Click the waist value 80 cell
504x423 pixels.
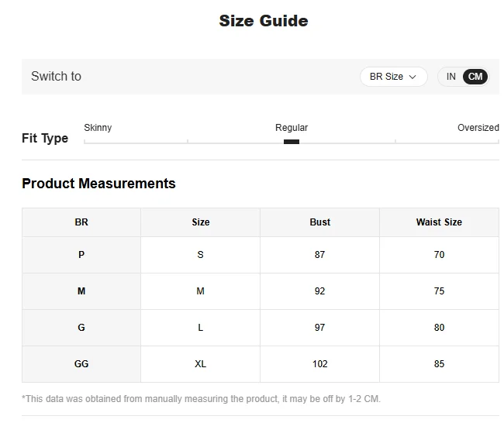coord(439,328)
